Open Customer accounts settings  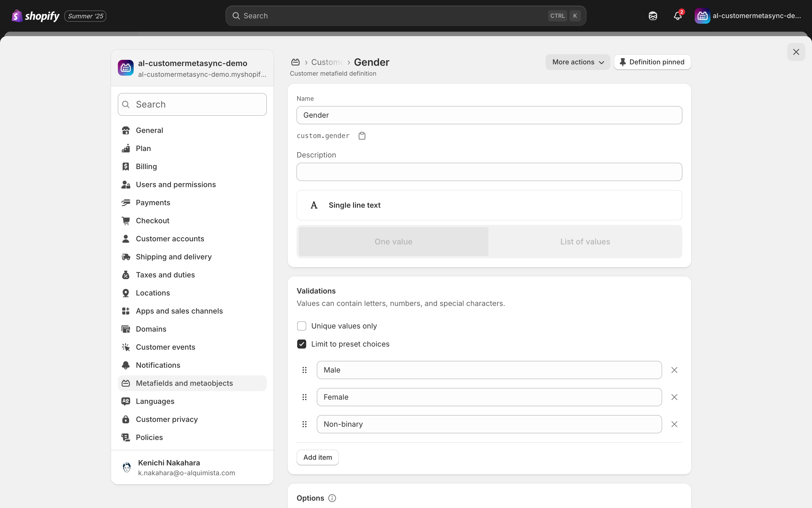(192, 238)
